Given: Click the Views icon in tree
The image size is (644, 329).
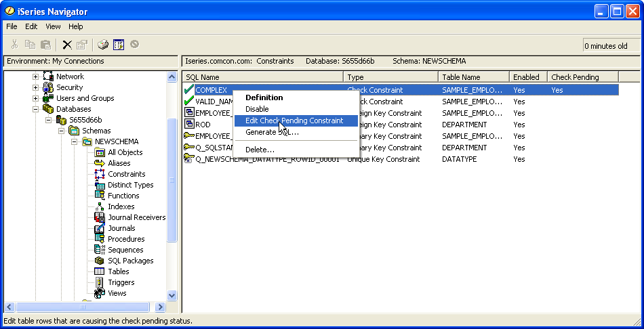Looking at the screenshot, I should [x=100, y=293].
